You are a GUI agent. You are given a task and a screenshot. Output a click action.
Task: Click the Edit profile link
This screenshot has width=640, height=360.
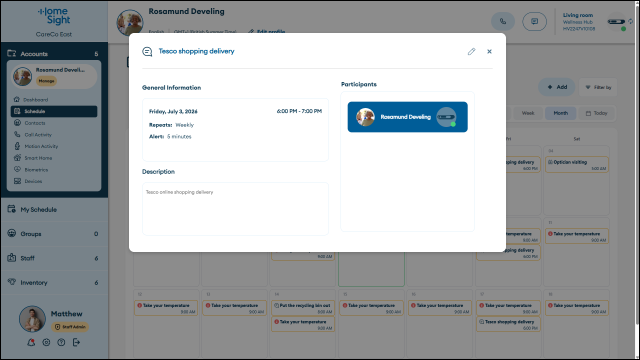267,31
